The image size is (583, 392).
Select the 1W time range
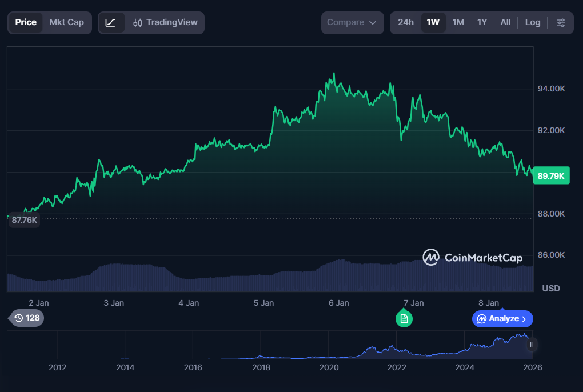pyautogui.click(x=433, y=23)
